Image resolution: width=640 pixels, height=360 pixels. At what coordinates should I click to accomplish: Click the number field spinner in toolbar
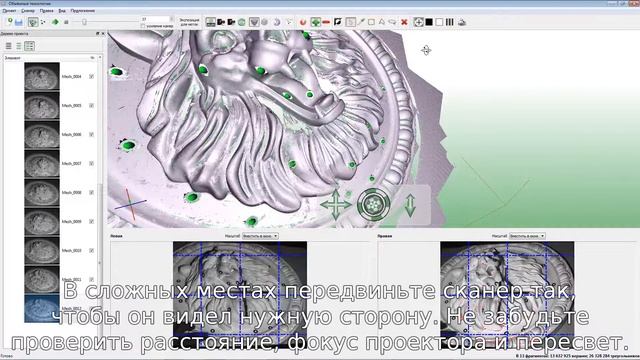pyautogui.click(x=171, y=19)
